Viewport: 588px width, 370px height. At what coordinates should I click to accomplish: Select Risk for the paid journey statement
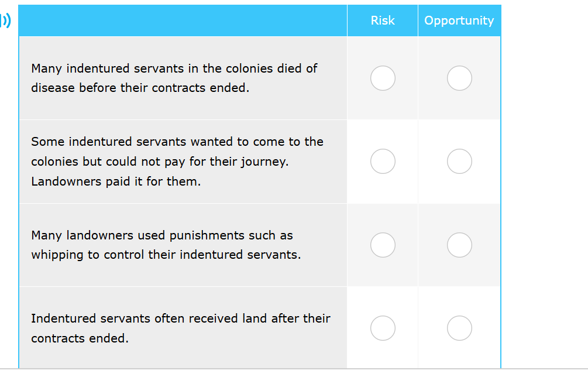coord(383,161)
